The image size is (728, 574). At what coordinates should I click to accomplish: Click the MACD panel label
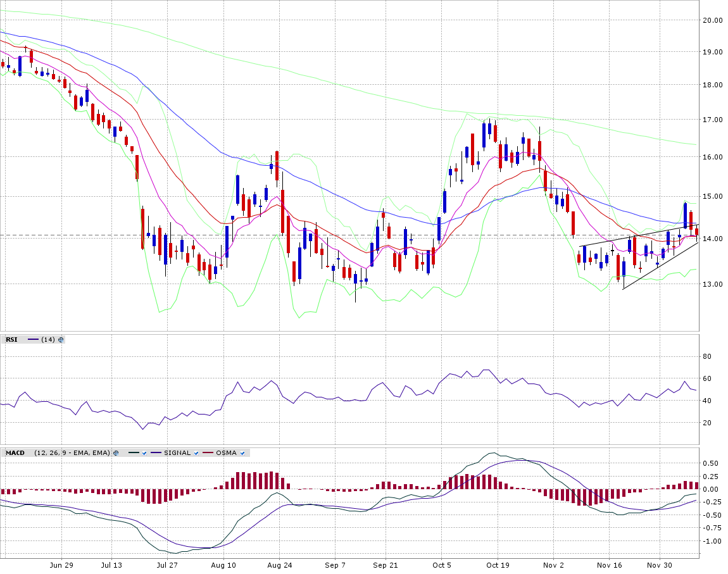pyautogui.click(x=15, y=453)
